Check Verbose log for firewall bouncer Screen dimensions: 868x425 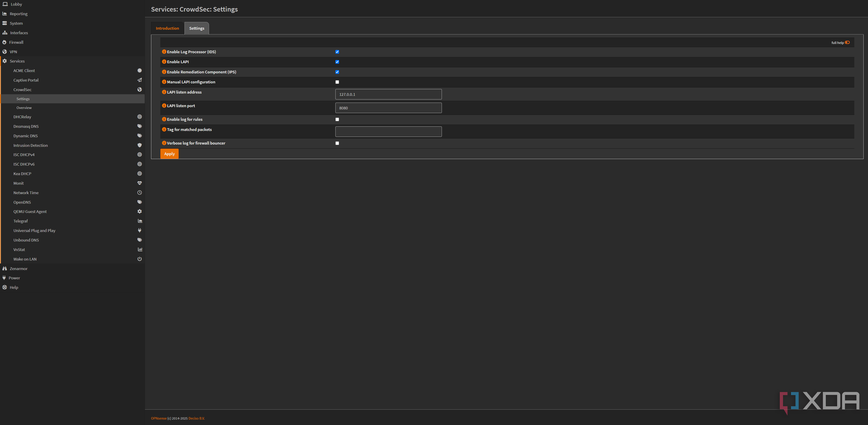coord(337,143)
